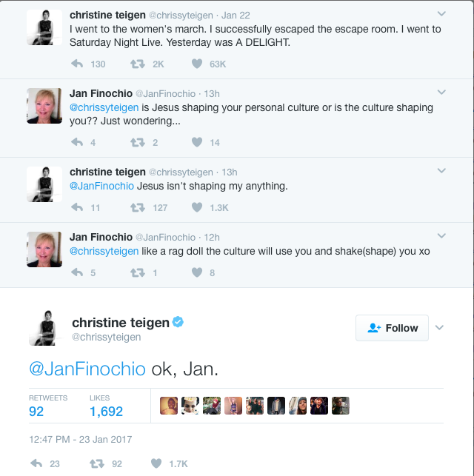Retweet the women's march tweet with 2K retweets
Viewport: 474px width, 476px height.
138,64
